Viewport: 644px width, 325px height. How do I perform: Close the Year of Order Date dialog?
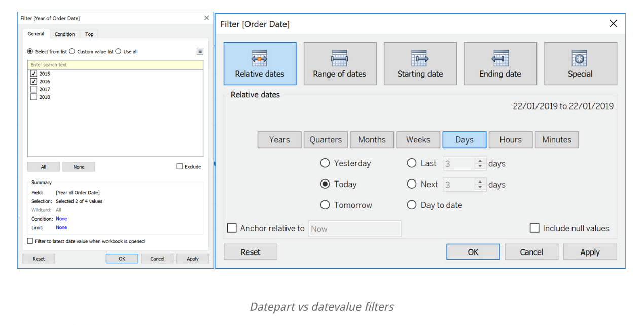tap(206, 18)
